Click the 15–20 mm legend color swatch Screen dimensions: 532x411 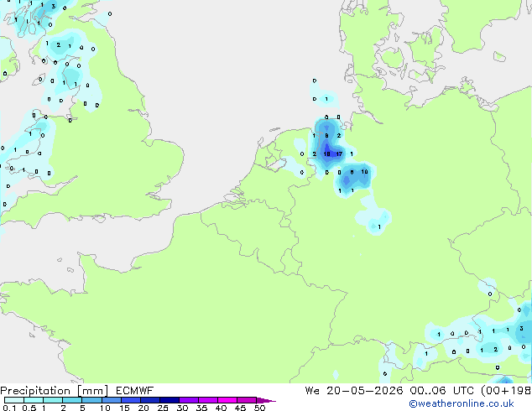click(x=131, y=400)
